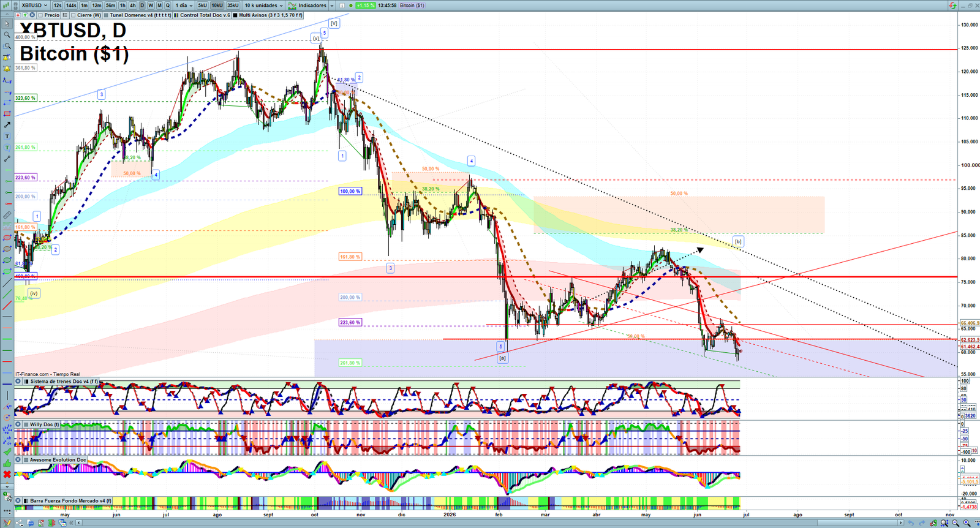Image resolution: width=980 pixels, height=528 pixels.
Task: Open the three-dots more tools menu
Action: point(7,510)
